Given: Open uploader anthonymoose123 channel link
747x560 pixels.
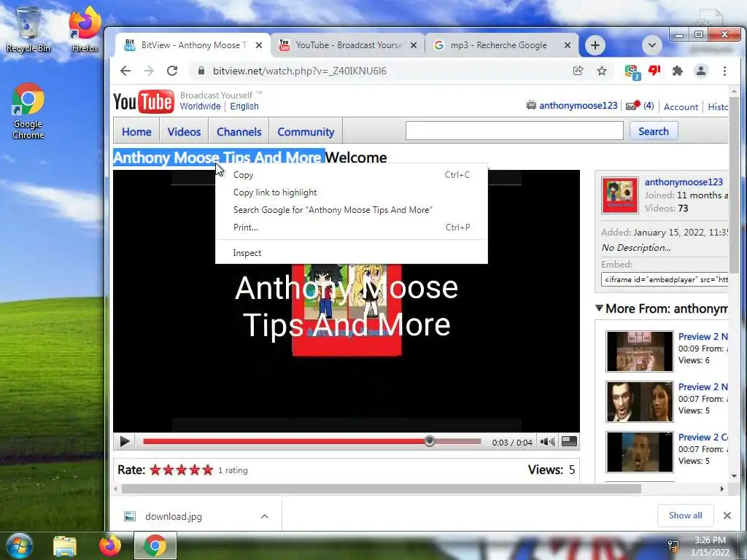Looking at the screenshot, I should 683,182.
